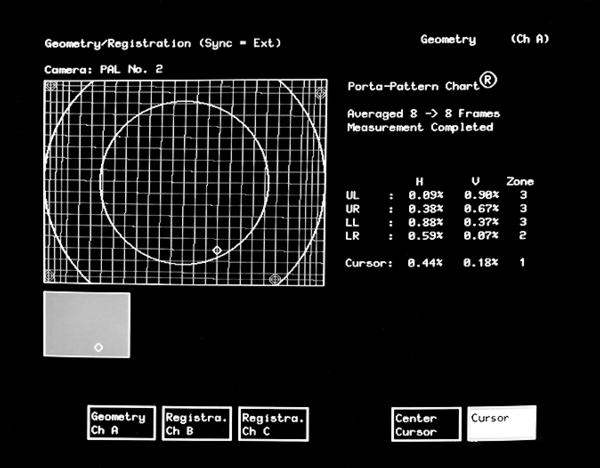
Task: Click the UL vertical value 0.90%
Action: pyautogui.click(x=481, y=195)
